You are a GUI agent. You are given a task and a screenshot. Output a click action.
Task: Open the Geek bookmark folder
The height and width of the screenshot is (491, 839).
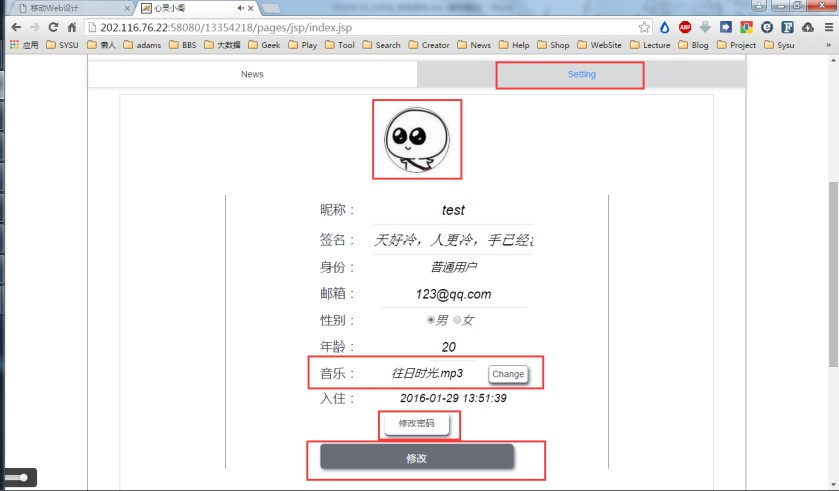tap(264, 45)
